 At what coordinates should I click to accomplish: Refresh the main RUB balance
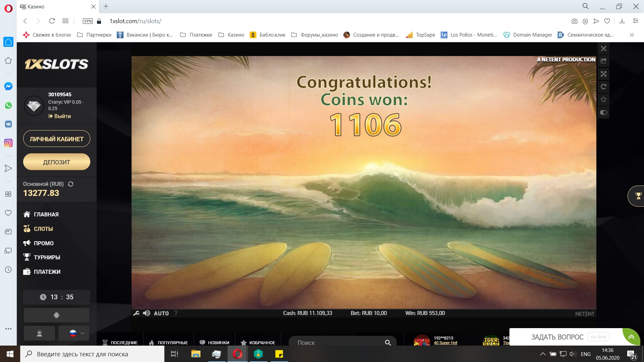(x=70, y=184)
